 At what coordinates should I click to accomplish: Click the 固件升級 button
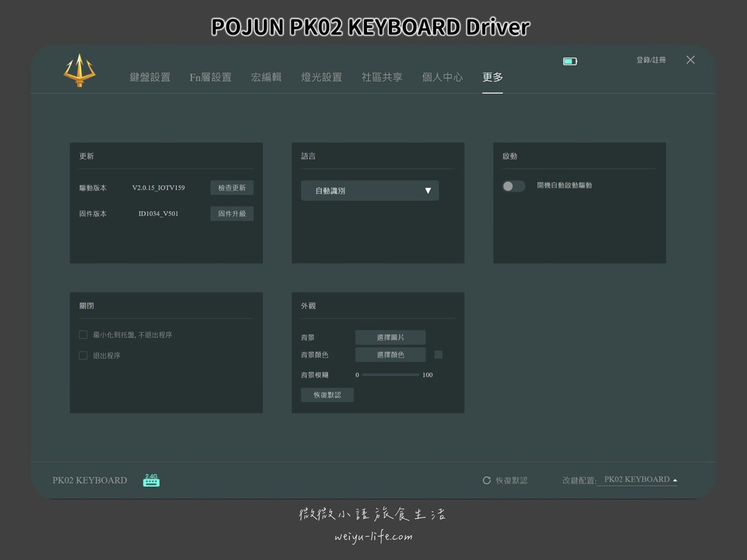[x=232, y=214]
